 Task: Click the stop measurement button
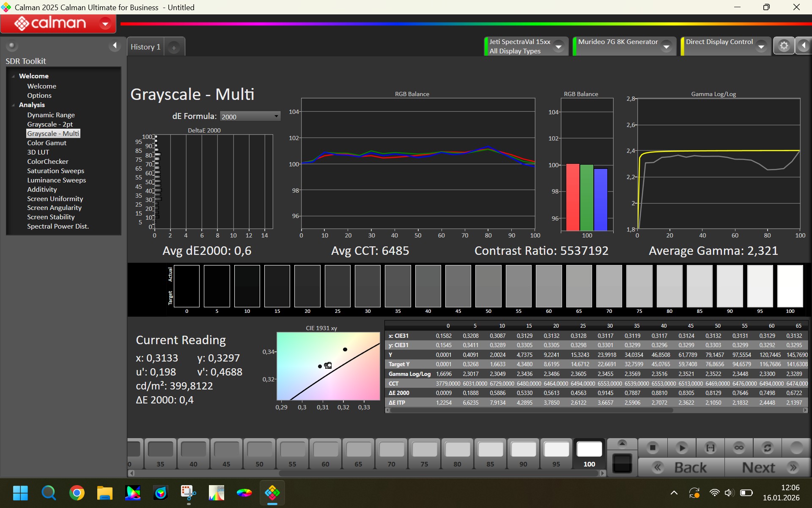coord(653,447)
